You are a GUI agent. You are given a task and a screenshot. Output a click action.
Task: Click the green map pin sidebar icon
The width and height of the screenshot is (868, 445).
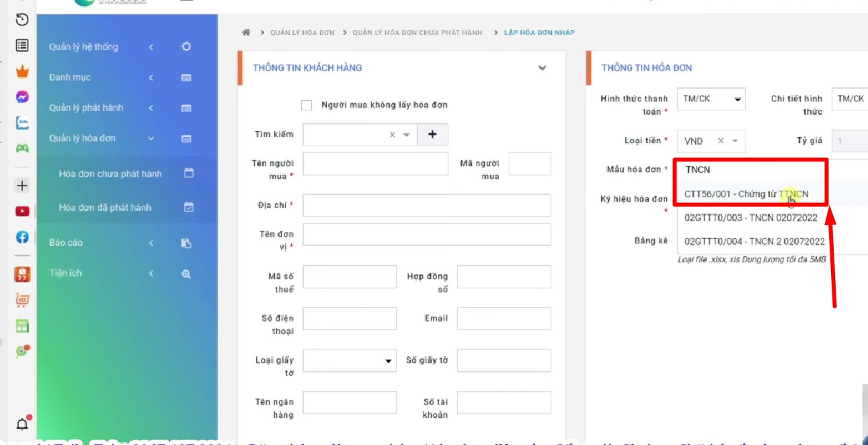pos(22,351)
